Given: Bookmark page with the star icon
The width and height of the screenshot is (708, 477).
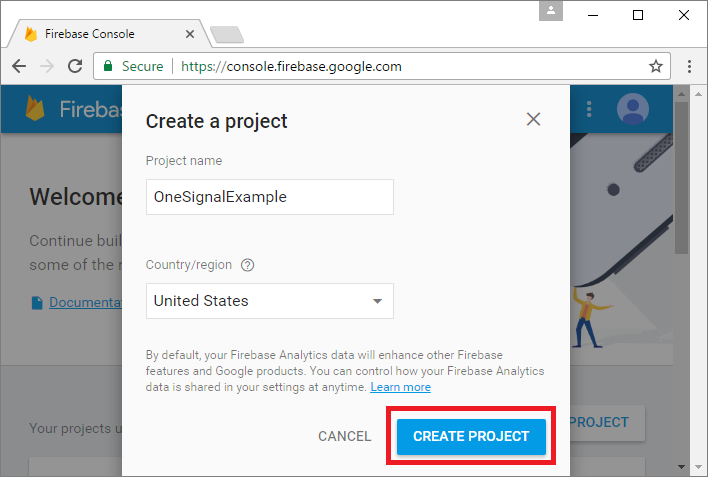Looking at the screenshot, I should click(x=656, y=66).
